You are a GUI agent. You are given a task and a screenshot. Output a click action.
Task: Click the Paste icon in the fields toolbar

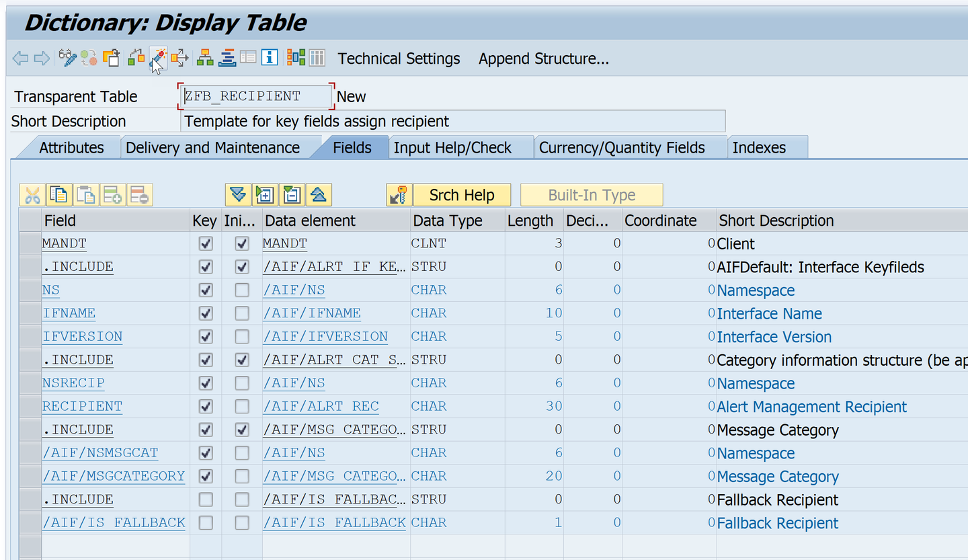[x=86, y=195]
